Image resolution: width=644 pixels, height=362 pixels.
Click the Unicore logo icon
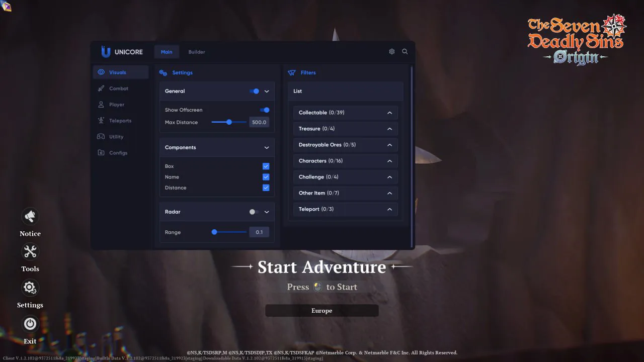point(106,52)
